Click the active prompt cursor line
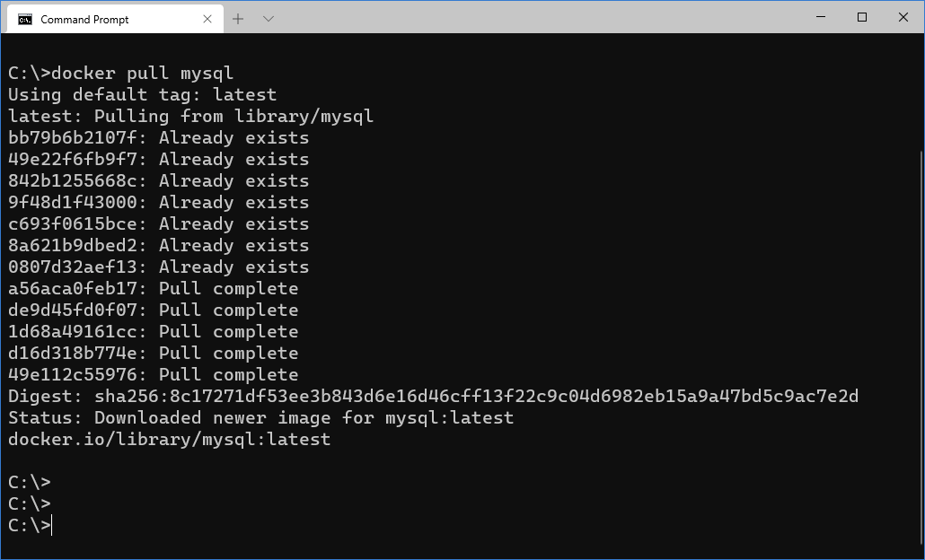This screenshot has height=560, width=925. (31, 525)
